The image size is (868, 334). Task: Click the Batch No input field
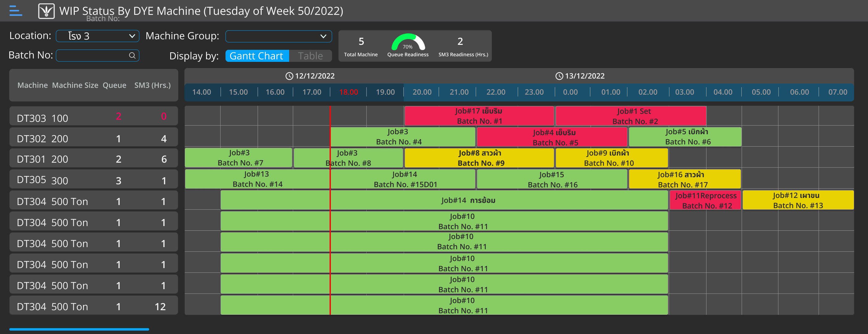pyautogui.click(x=92, y=56)
